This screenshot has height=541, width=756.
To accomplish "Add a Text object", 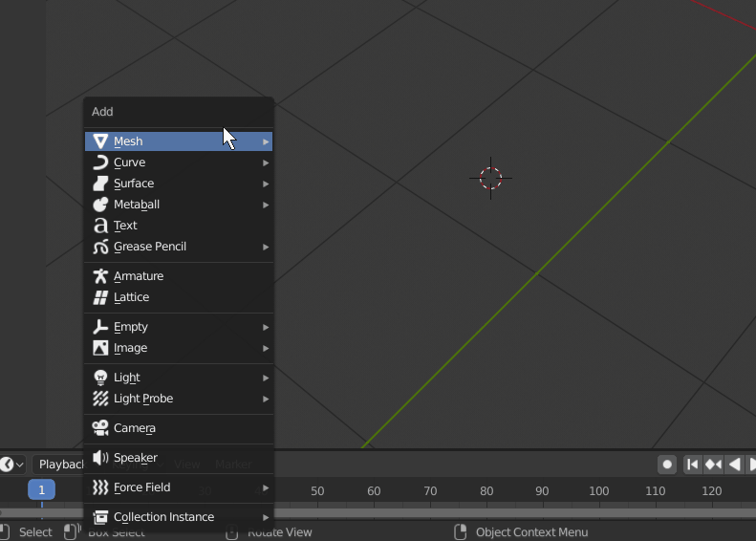I will point(179,226).
